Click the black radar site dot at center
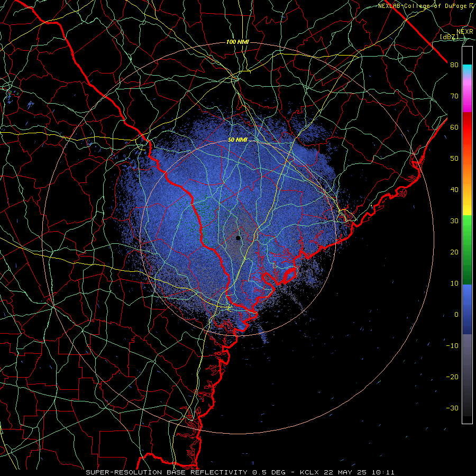This screenshot has height=476, width=476. pos(239,238)
